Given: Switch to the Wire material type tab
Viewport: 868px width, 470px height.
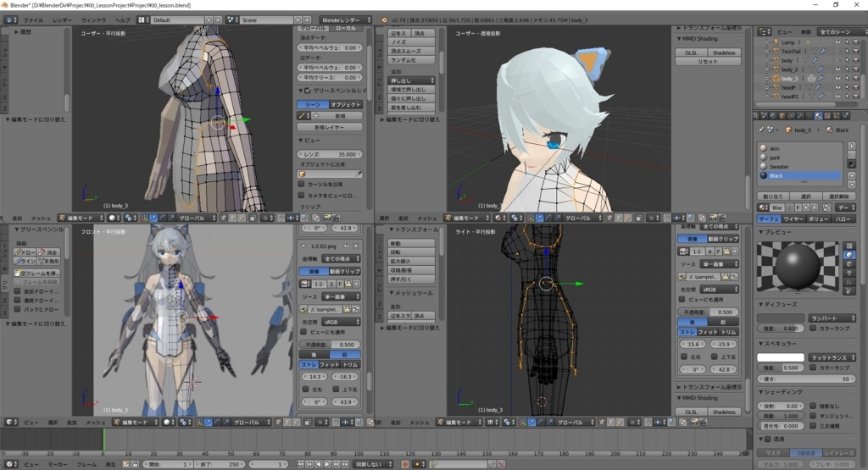Looking at the screenshot, I should [793, 219].
